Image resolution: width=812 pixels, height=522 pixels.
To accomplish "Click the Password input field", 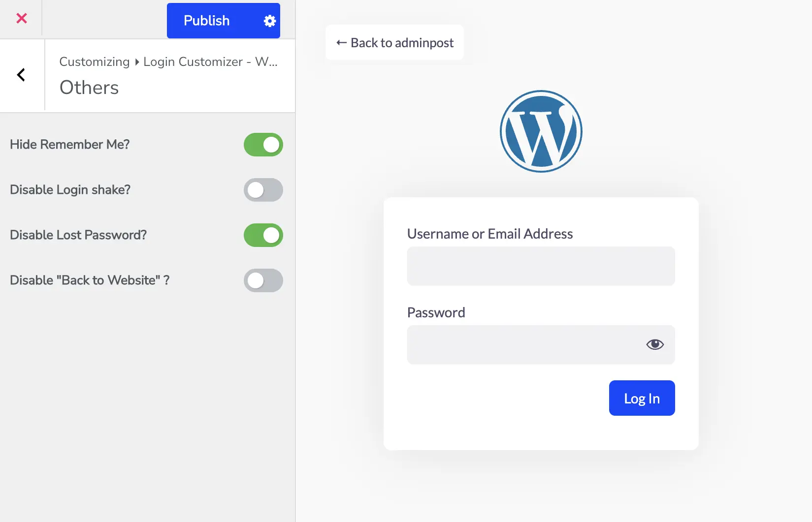I will (x=522, y=344).
